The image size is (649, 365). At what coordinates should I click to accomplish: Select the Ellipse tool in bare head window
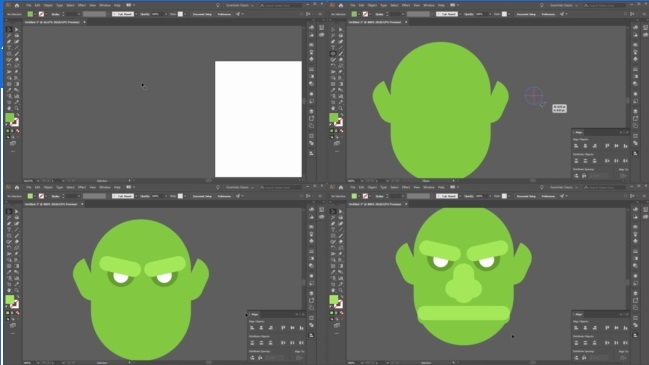pyautogui.click(x=333, y=53)
